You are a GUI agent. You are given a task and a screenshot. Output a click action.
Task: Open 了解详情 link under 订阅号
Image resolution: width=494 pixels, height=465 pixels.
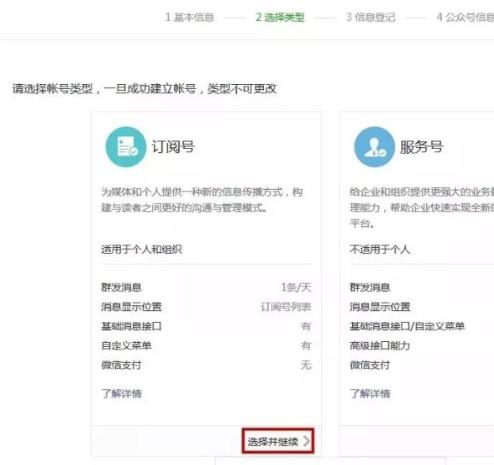click(x=122, y=394)
